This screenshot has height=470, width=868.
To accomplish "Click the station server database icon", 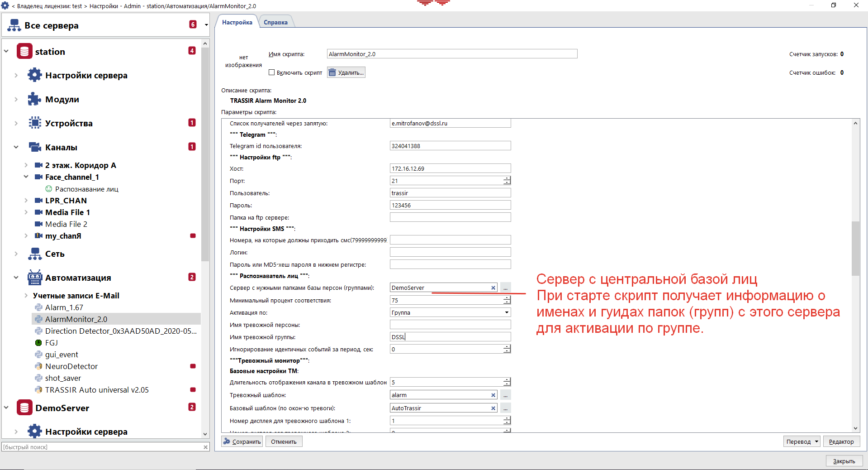I will [x=24, y=51].
